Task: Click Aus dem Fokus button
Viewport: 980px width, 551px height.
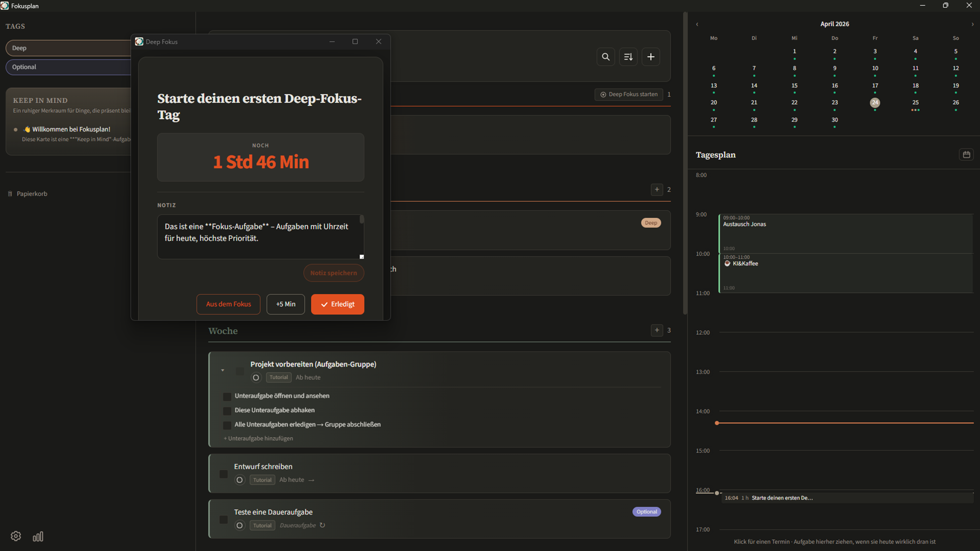Action: [228, 304]
